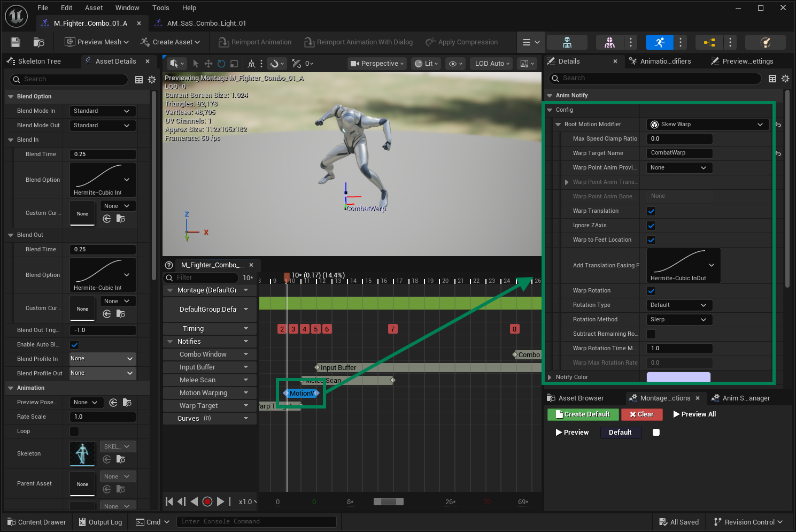The width and height of the screenshot is (796, 532).
Task: Switch to AM_SaS_Combo_Light_01 tab
Action: (x=206, y=24)
